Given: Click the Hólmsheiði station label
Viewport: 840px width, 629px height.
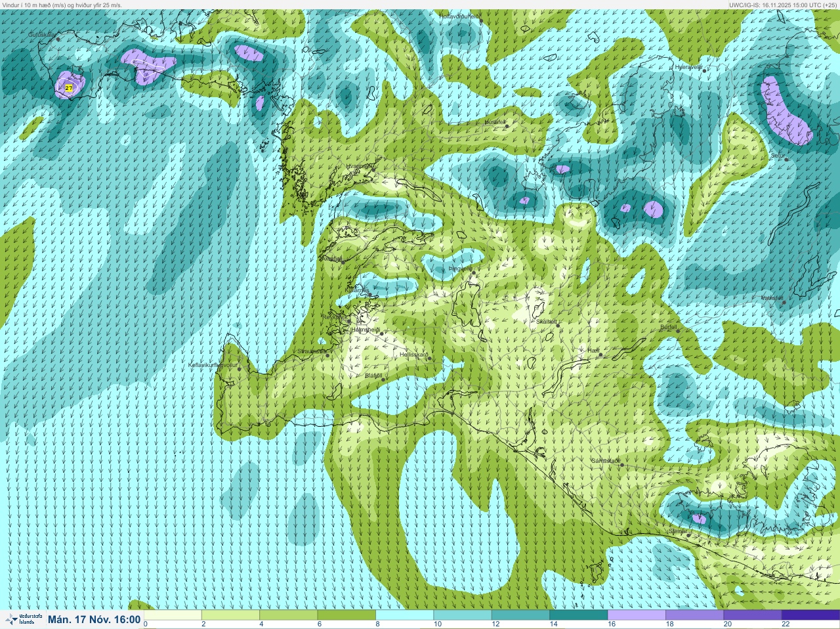Looking at the screenshot, I should [x=366, y=330].
